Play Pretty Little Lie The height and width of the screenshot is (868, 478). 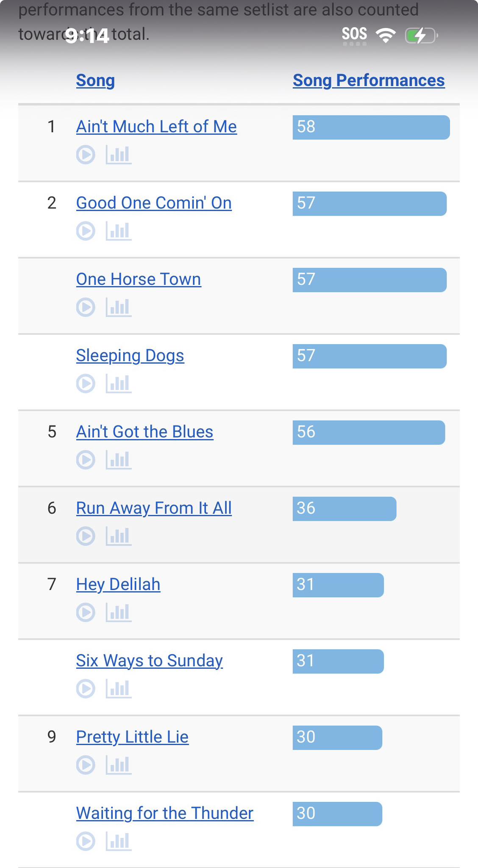point(86,765)
